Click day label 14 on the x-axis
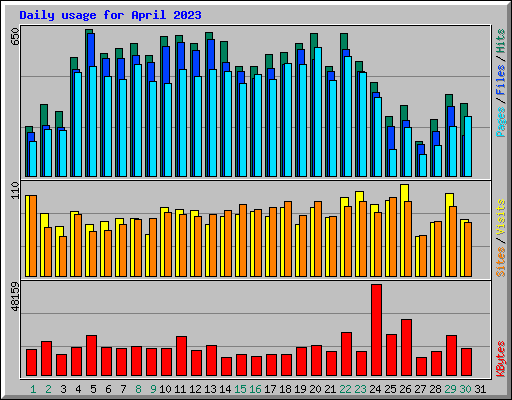 click(x=225, y=389)
